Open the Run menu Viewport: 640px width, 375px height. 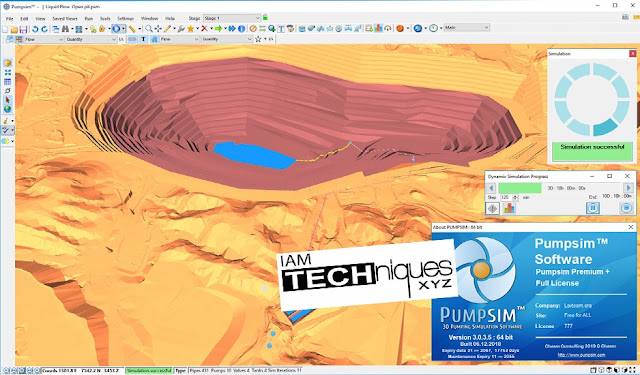click(88, 19)
